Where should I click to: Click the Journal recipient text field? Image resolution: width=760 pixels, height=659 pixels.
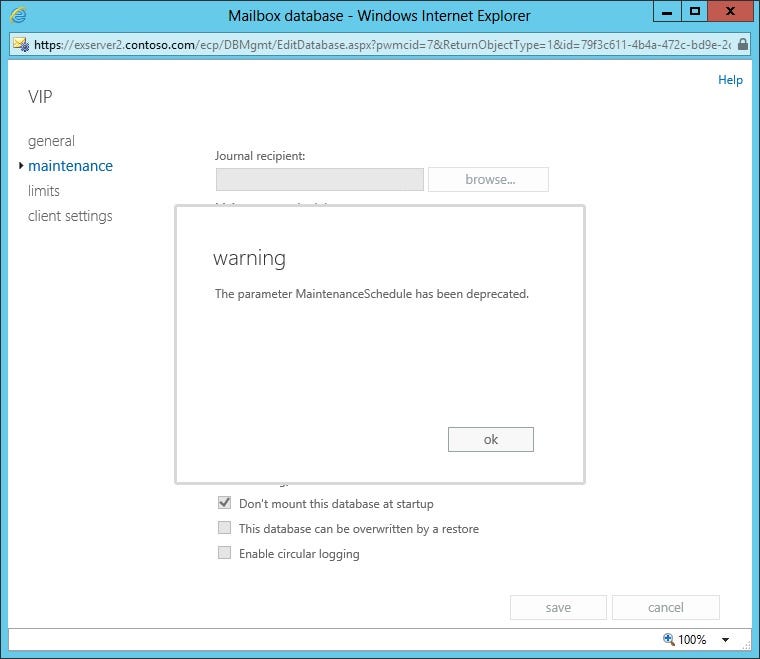click(320, 180)
